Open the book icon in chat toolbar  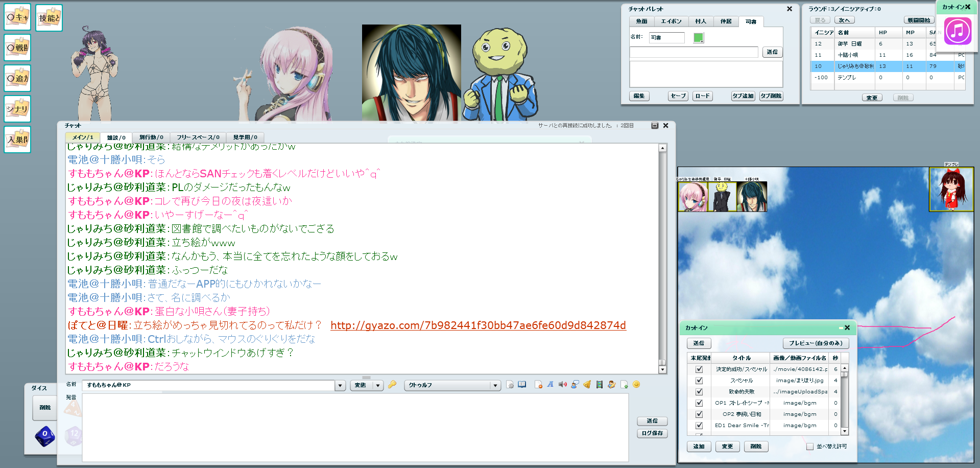point(522,385)
